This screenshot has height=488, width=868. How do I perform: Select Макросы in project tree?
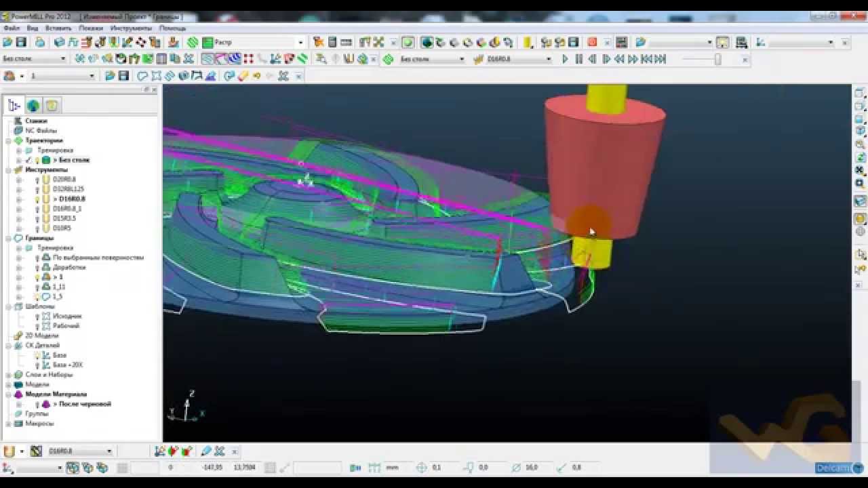39,424
